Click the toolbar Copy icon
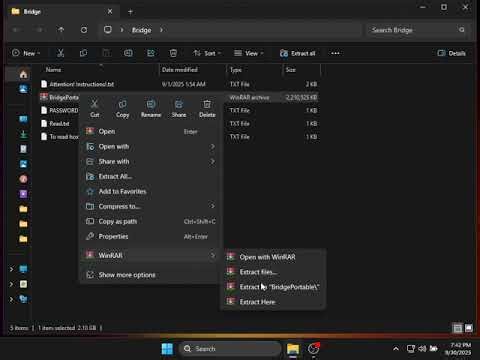The width and height of the screenshot is (480, 360). coord(83,53)
